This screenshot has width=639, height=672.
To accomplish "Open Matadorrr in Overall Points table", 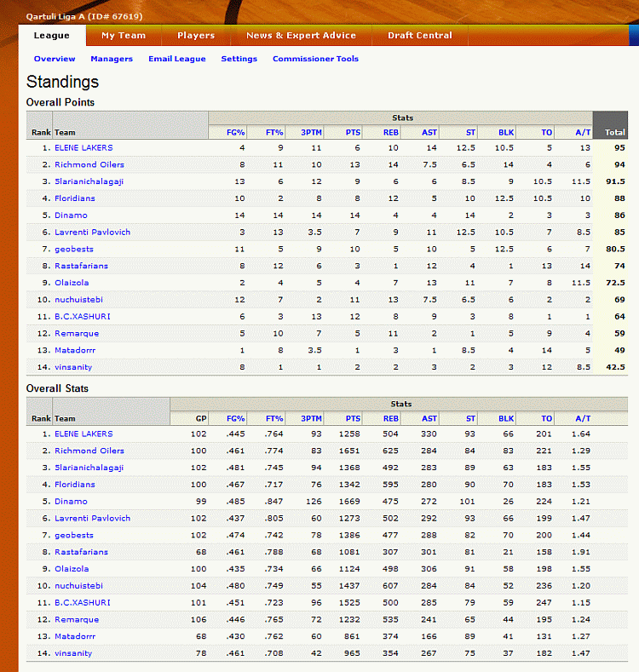I will click(75, 350).
